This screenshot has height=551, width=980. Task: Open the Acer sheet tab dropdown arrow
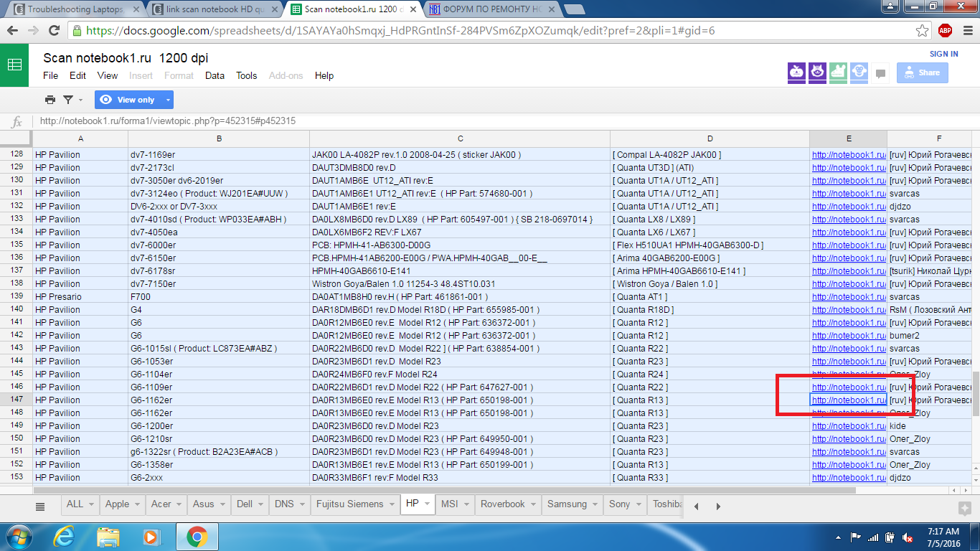[x=179, y=504]
